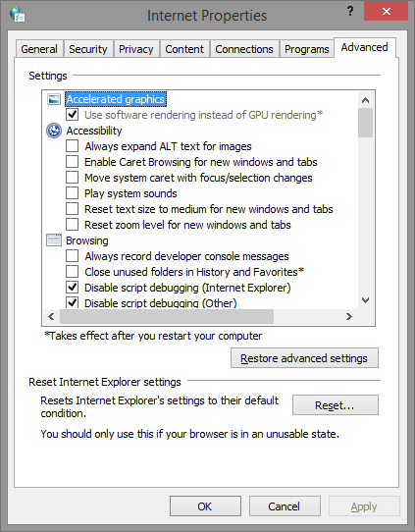Click Restore advanced settings button
This screenshot has height=532, width=415.
[x=304, y=358]
